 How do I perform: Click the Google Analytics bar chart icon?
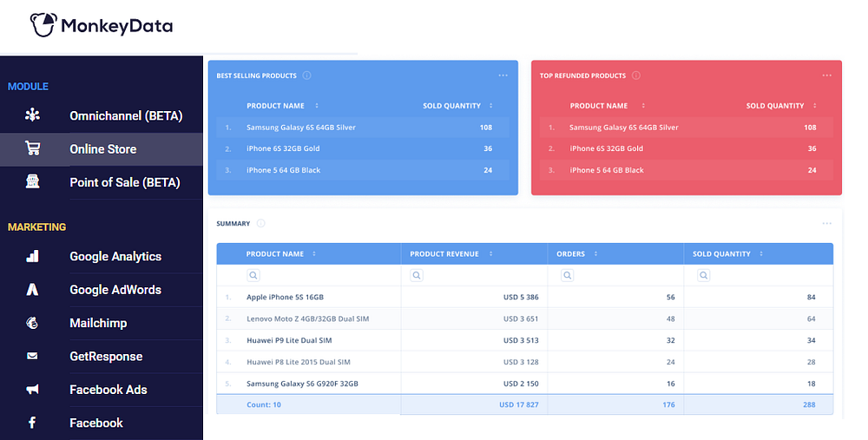33,256
